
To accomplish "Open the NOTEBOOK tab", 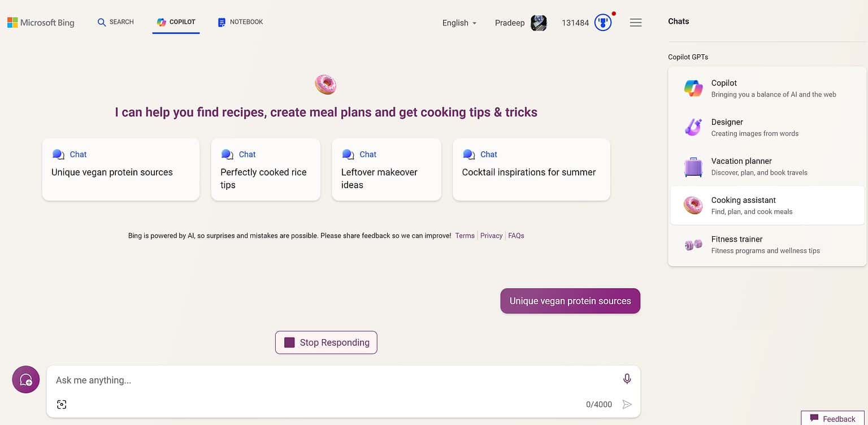I will 240,22.
